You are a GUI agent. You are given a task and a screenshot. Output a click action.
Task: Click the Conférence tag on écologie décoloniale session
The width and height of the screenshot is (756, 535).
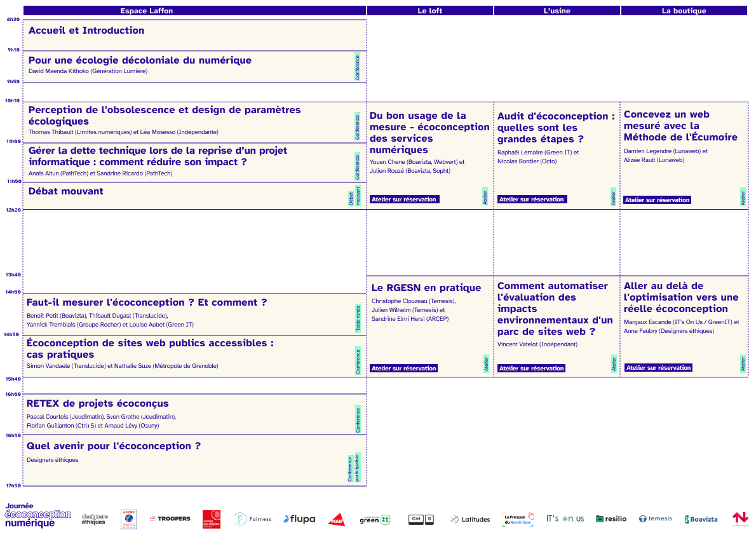pyautogui.click(x=357, y=67)
